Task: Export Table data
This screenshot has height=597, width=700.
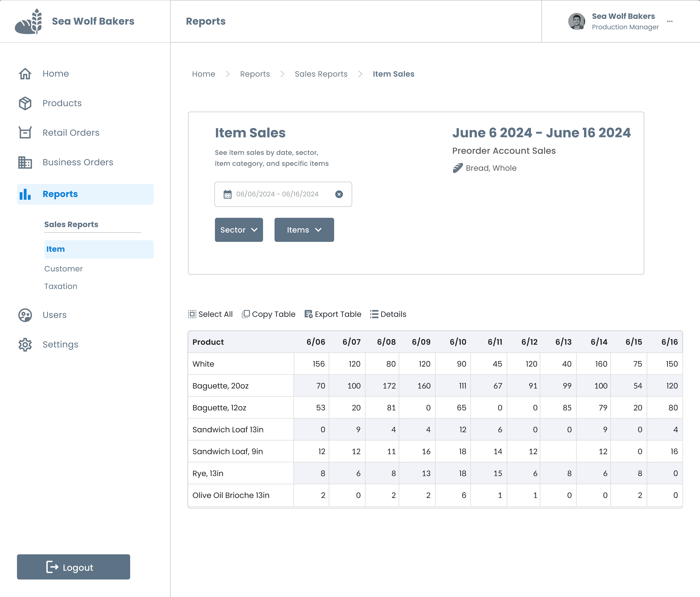Action: (x=333, y=314)
